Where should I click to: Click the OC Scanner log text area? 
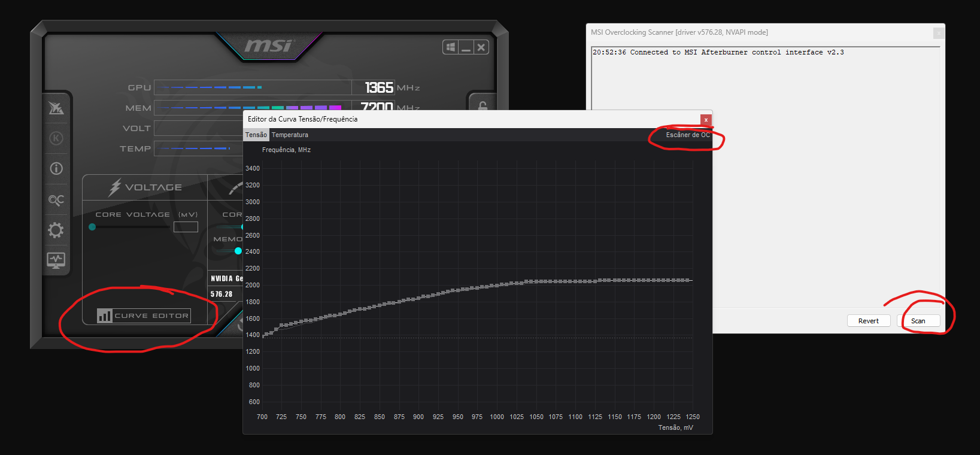[x=766, y=177]
